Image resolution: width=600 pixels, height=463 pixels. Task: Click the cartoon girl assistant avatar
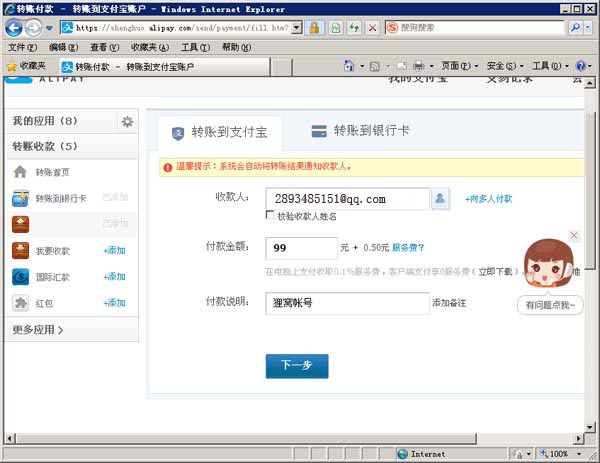[548, 263]
